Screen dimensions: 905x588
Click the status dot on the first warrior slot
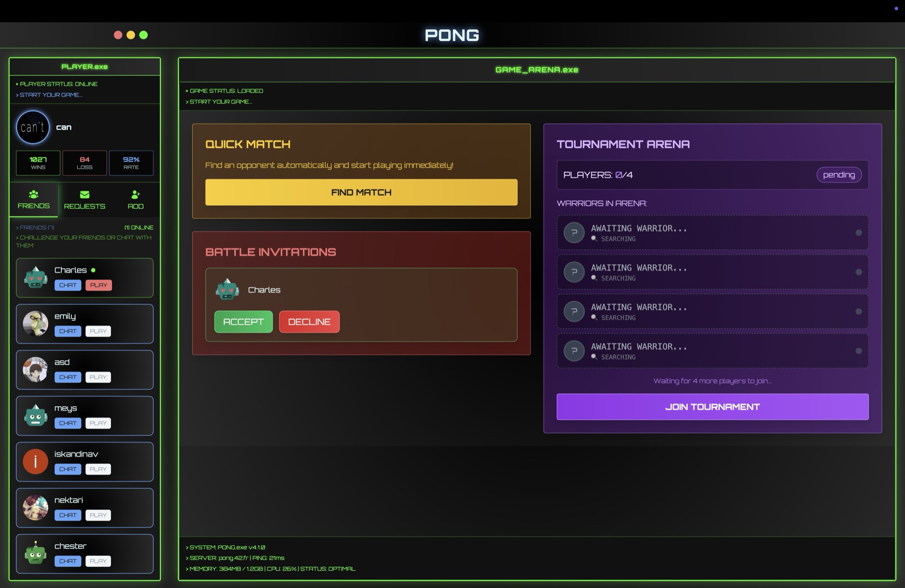coord(858,232)
